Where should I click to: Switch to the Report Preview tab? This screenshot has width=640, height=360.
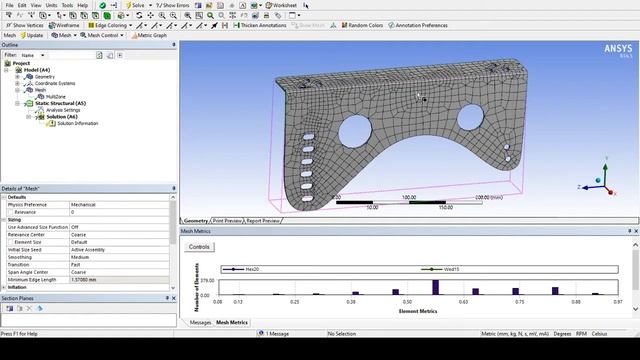[263, 221]
